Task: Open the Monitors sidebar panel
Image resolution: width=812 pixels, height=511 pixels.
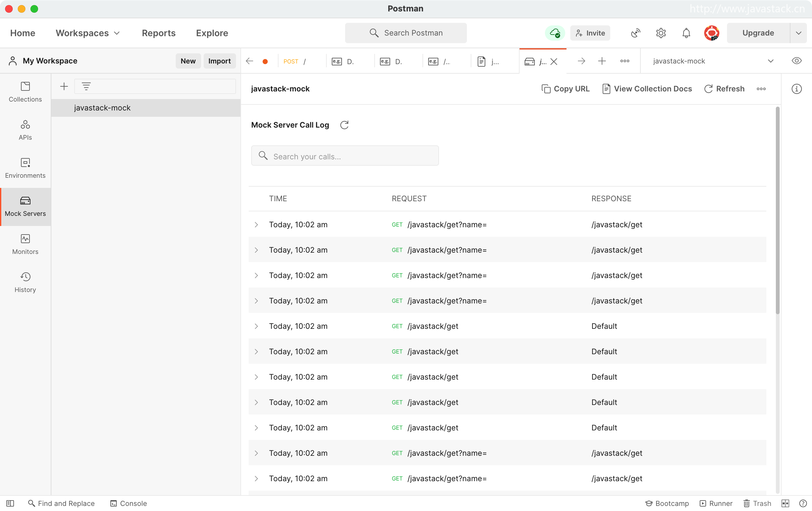Action: pyautogui.click(x=25, y=244)
